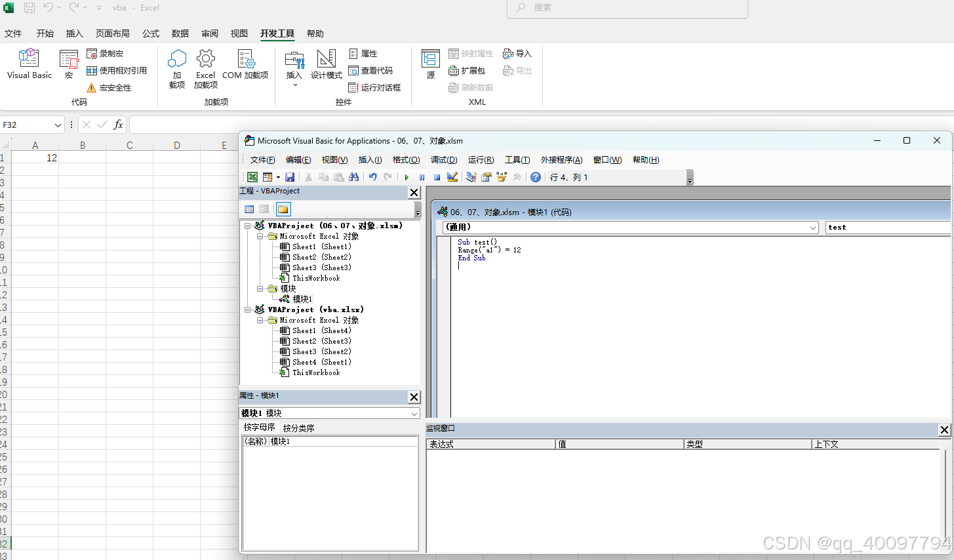Viewport: 954px width, 560px height.
Task: Open the 文件 tab in Excel
Action: coord(13,33)
